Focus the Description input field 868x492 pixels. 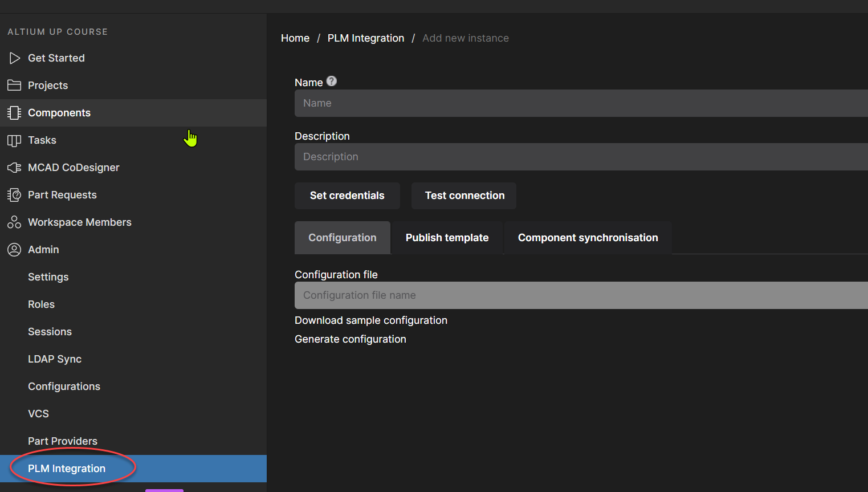pyautogui.click(x=581, y=157)
